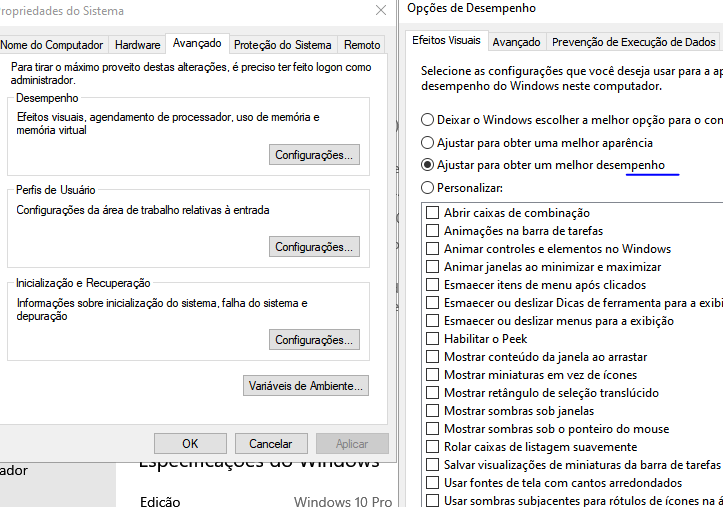Open Prevenção de Execução de Dados tab

pos(634,42)
